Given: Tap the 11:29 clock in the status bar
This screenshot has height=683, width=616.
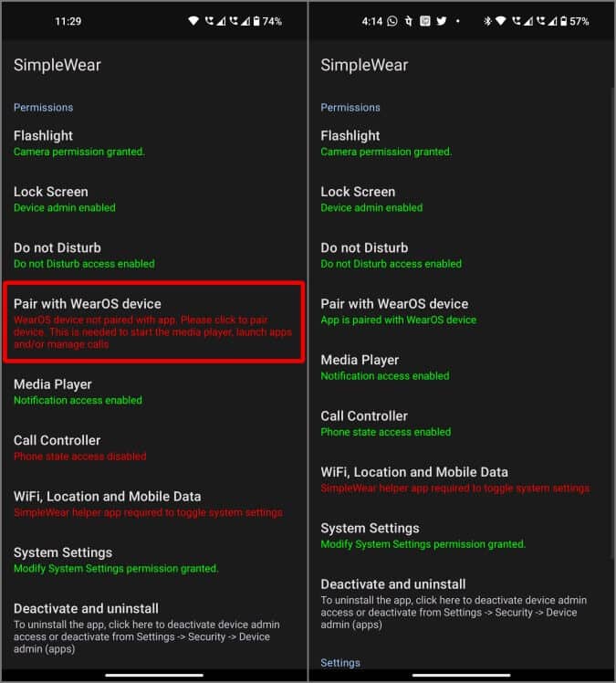Looking at the screenshot, I should tap(68, 21).
